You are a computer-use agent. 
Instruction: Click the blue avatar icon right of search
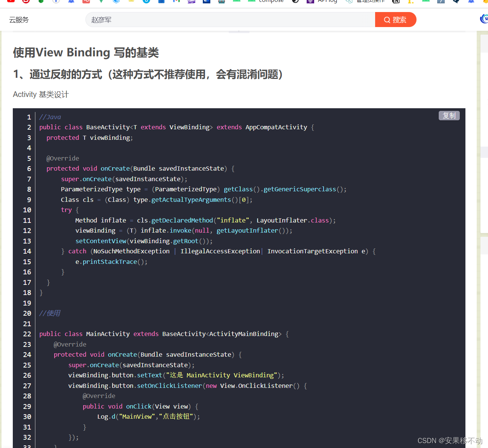click(484, 19)
